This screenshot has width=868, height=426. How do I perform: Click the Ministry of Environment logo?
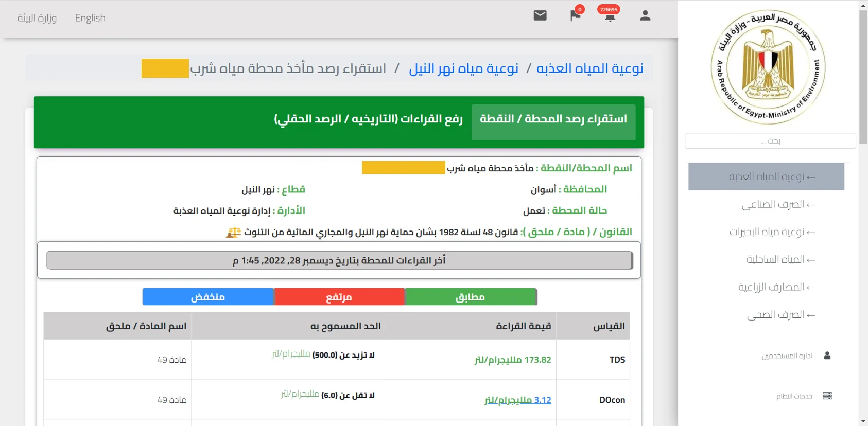point(768,67)
